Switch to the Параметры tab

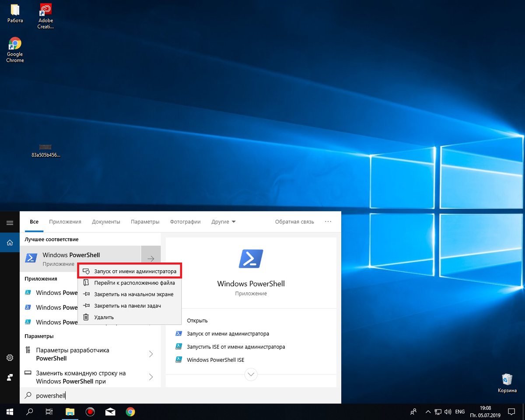point(145,222)
